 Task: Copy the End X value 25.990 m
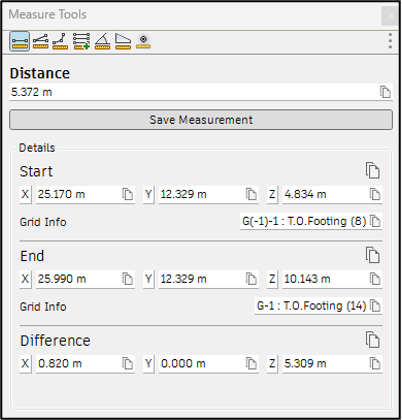point(127,279)
